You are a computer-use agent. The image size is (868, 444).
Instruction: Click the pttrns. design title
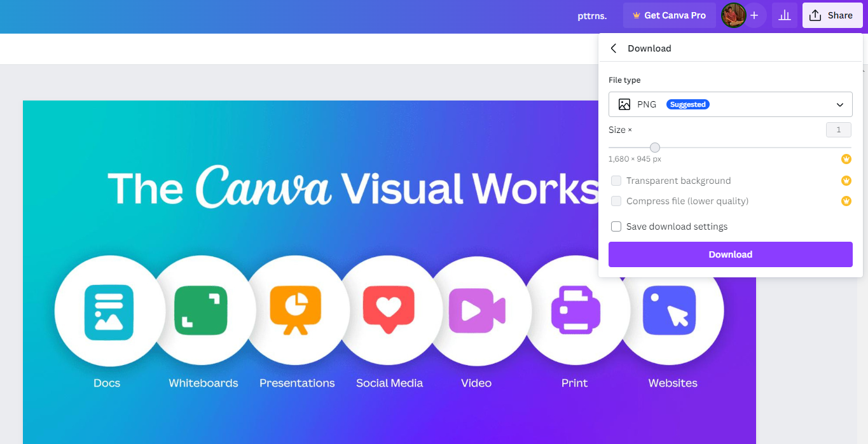tap(591, 16)
